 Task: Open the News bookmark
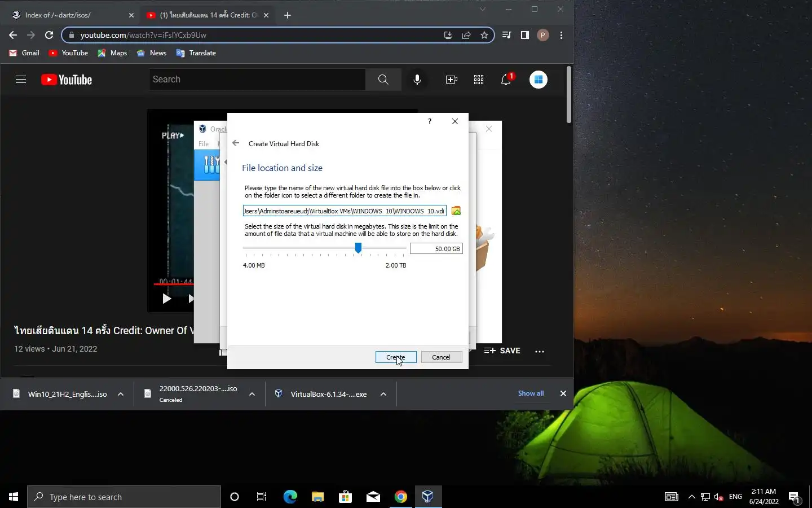(x=152, y=53)
